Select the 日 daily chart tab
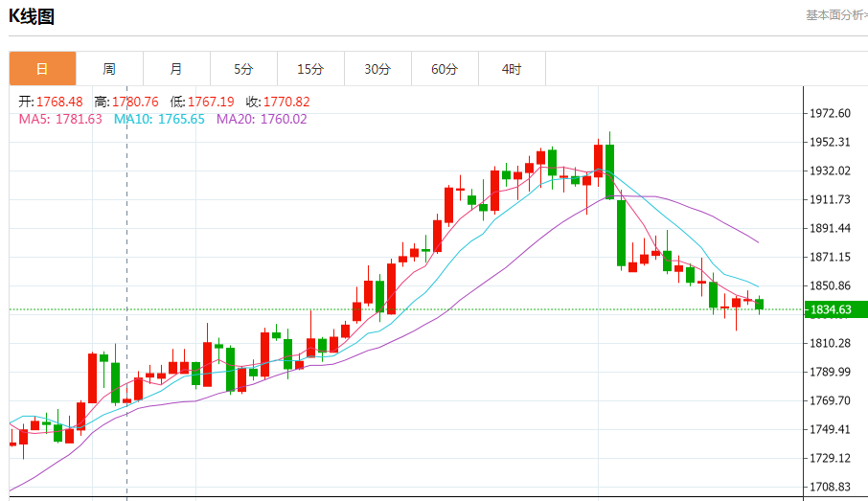The height and width of the screenshot is (501, 868). tap(42, 69)
